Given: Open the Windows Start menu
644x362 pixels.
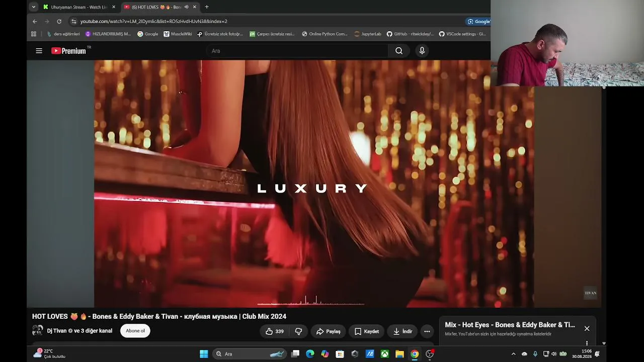Looking at the screenshot, I should [204, 354].
